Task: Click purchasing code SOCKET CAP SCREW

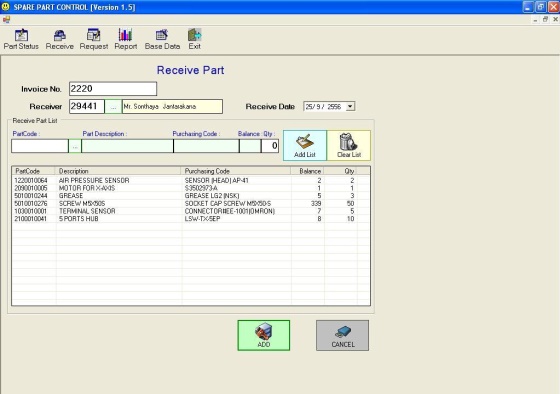Action: click(x=228, y=204)
